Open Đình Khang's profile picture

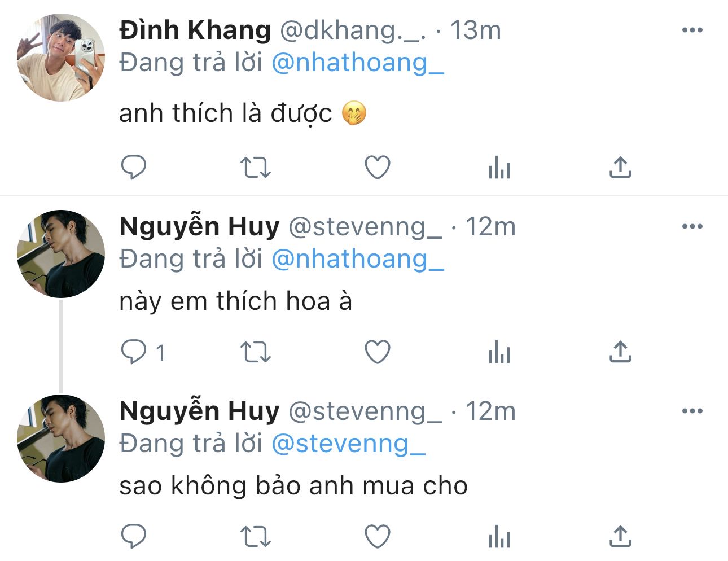tap(61, 58)
